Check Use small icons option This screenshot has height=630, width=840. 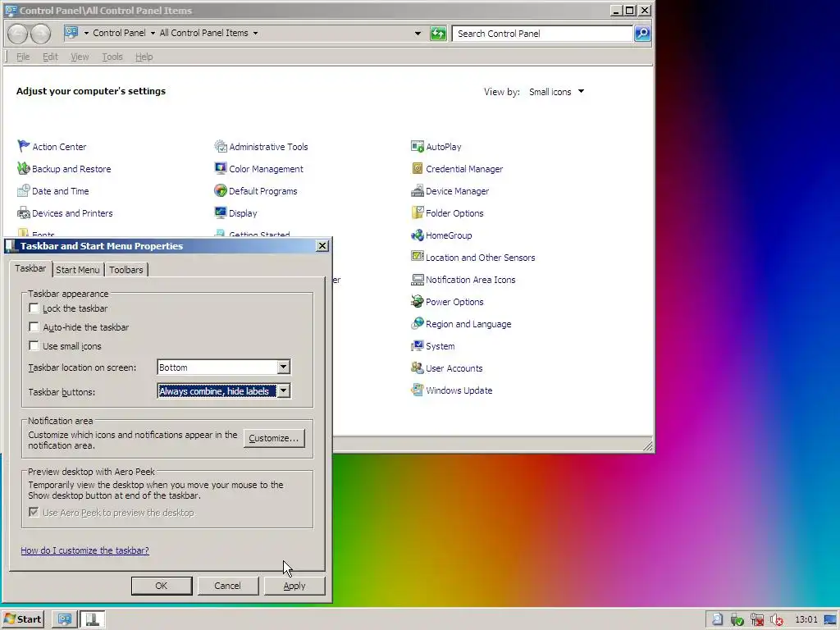(34, 345)
